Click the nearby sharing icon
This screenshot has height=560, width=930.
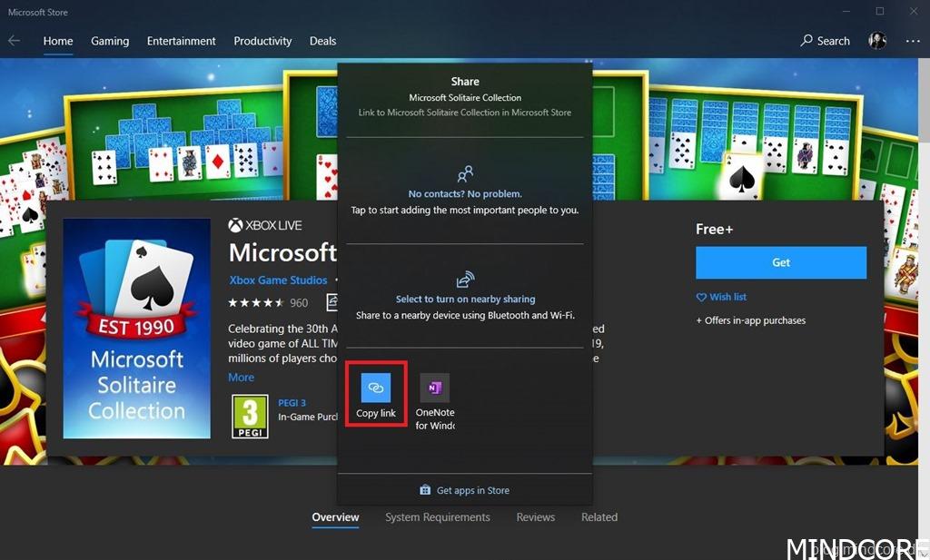click(465, 280)
